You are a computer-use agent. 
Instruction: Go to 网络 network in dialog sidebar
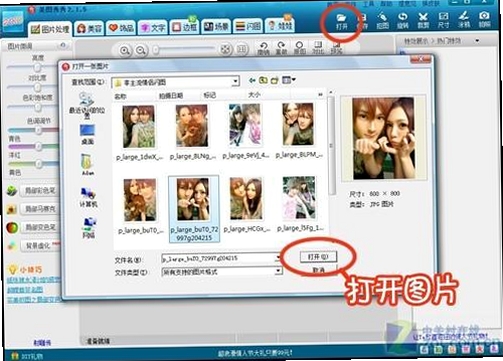(x=88, y=228)
